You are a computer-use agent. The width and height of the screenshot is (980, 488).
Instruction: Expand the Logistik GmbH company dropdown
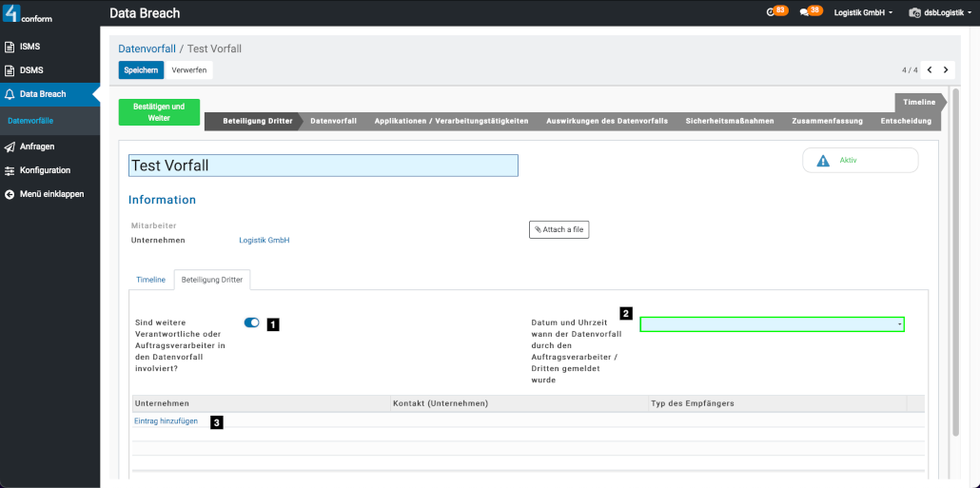coord(863,13)
